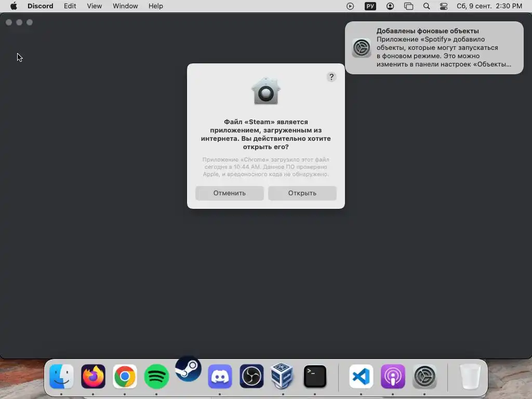Switch the РУ input source indicator
This screenshot has height=399, width=532.
370,6
